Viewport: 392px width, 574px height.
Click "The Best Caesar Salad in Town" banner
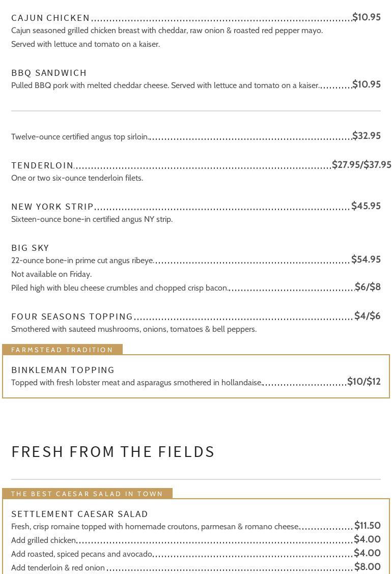click(87, 494)
